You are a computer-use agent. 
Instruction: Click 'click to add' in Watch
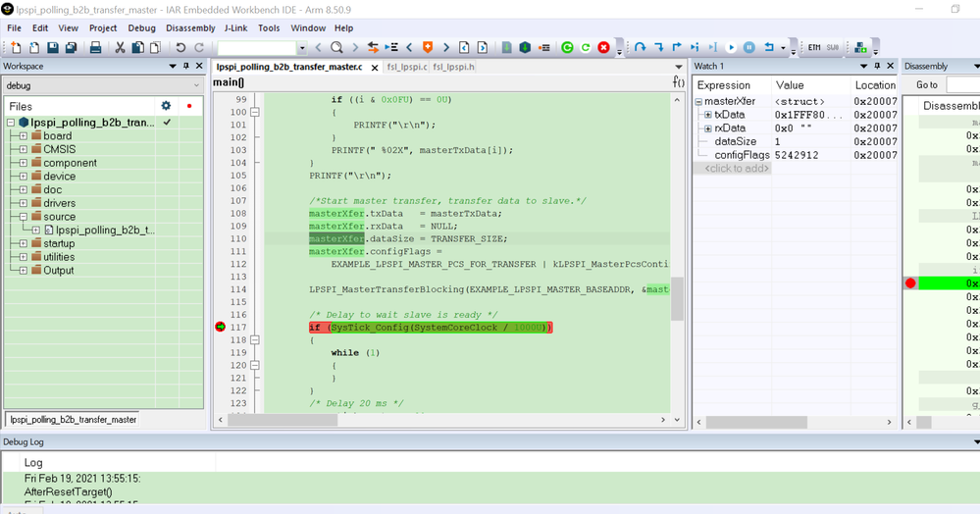tap(737, 168)
